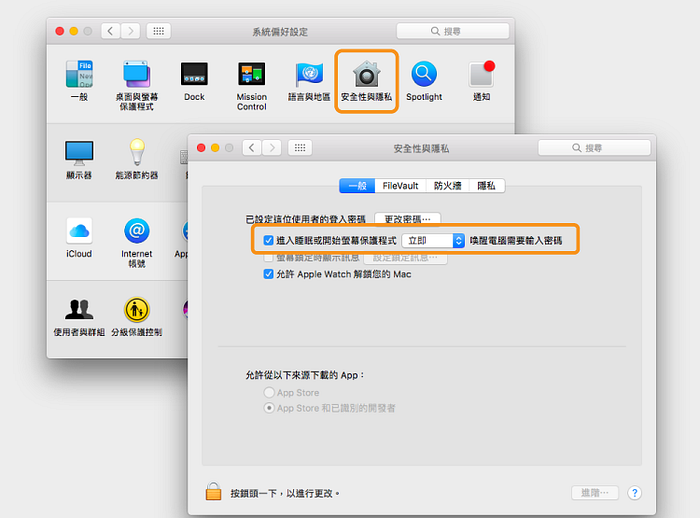Switch to the 防火牆 tab
The height and width of the screenshot is (518, 700).
[448, 185]
